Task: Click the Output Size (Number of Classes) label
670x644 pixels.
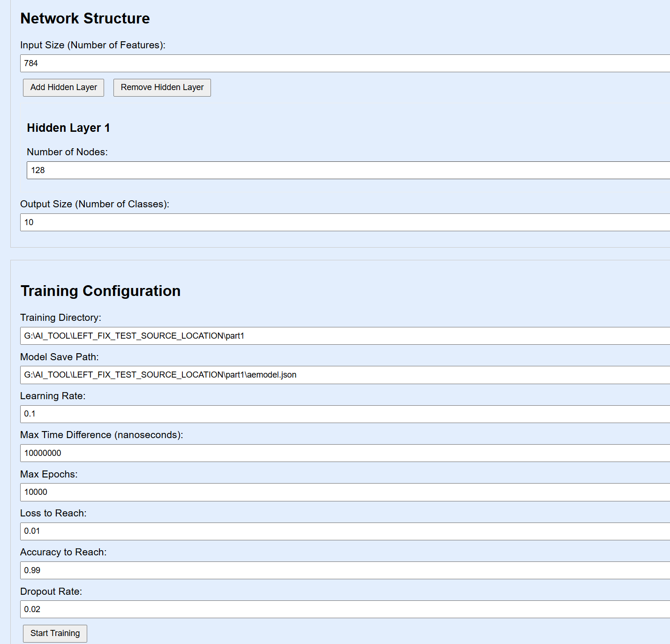Action: pyautogui.click(x=95, y=204)
